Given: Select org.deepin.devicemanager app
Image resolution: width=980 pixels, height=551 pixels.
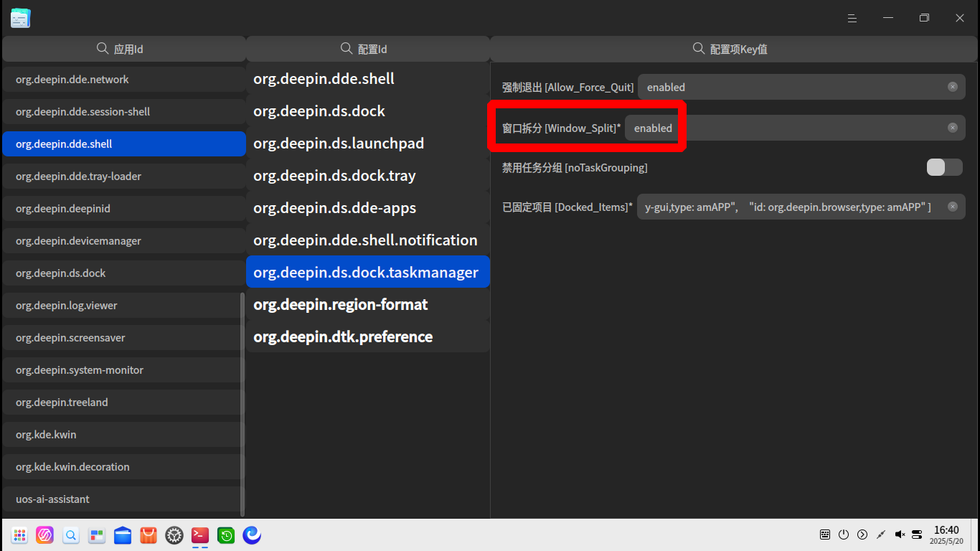Looking at the screenshot, I should pyautogui.click(x=123, y=240).
